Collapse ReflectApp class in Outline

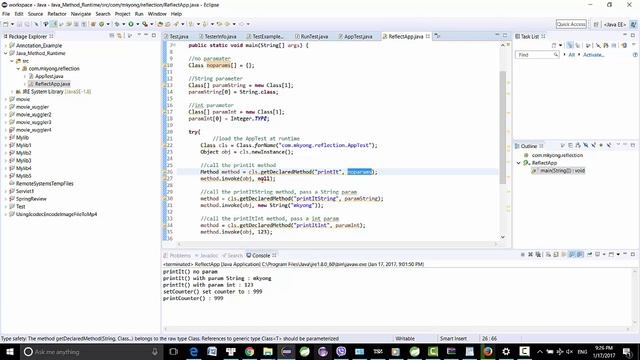click(x=519, y=163)
